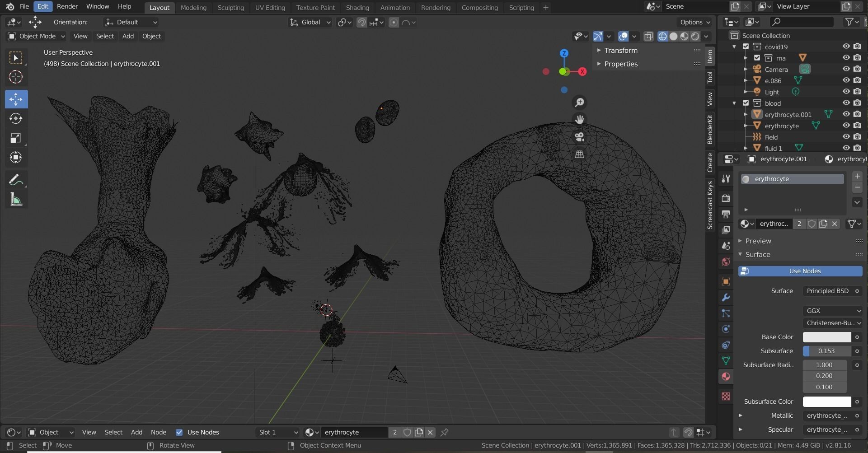The image size is (868, 453).
Task: Open the Object Data mesh tab
Action: pos(726,361)
